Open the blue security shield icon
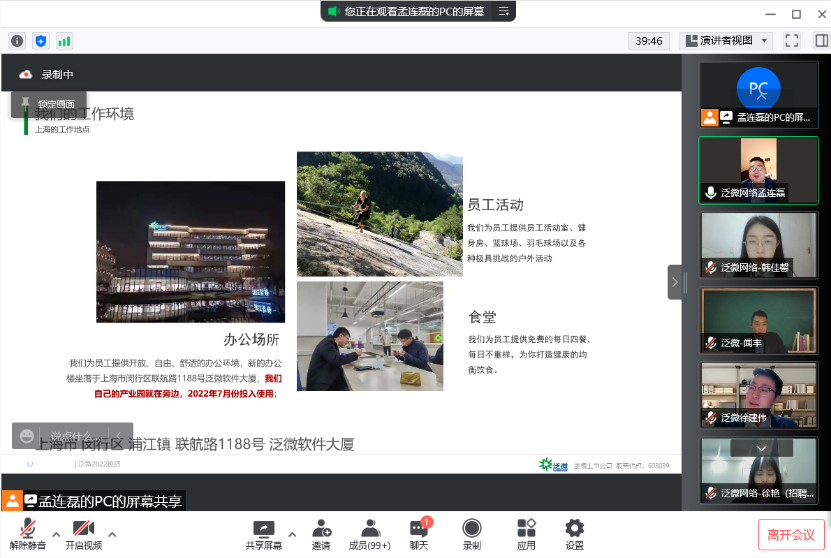This screenshot has height=558, width=831. (41, 41)
